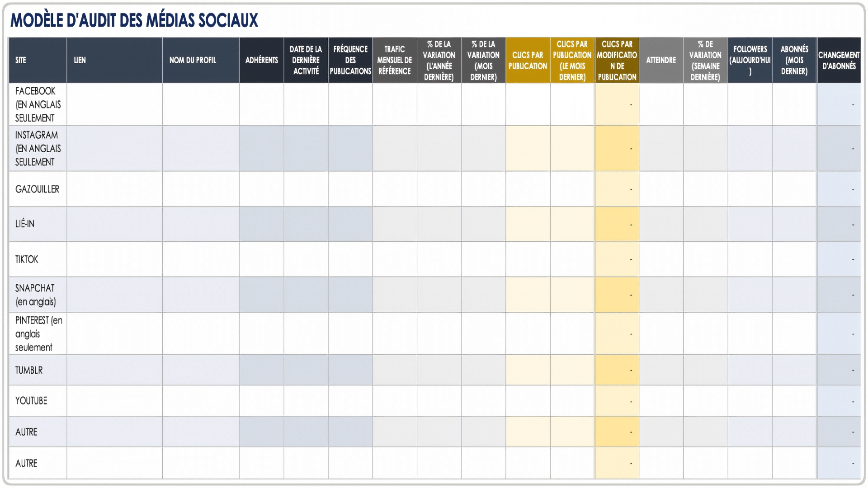Select FOLLOWERS cell in the TUMBLR row
The height and width of the screenshot is (488, 868).
(x=750, y=370)
